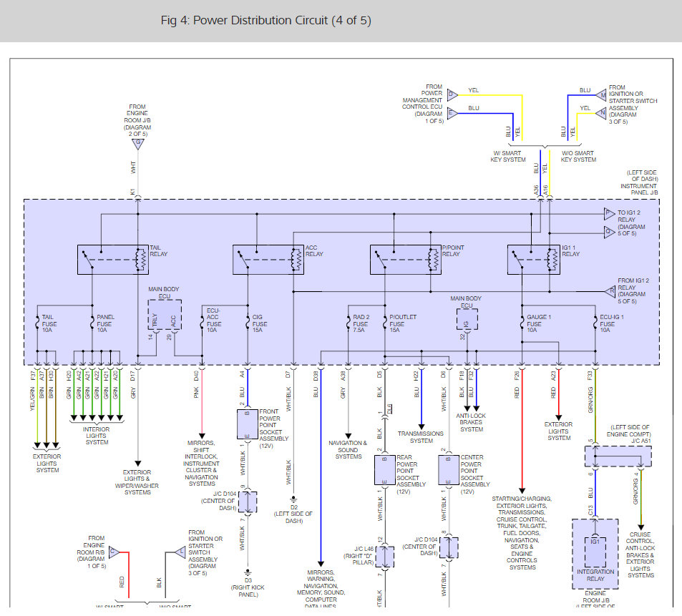The image size is (682, 616).
Task: Click the TAIL relay symbol
Action: [112, 259]
